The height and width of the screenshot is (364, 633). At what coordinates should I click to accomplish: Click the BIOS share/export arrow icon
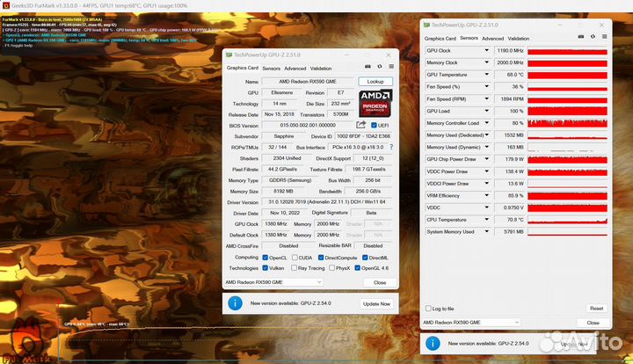[361, 125]
